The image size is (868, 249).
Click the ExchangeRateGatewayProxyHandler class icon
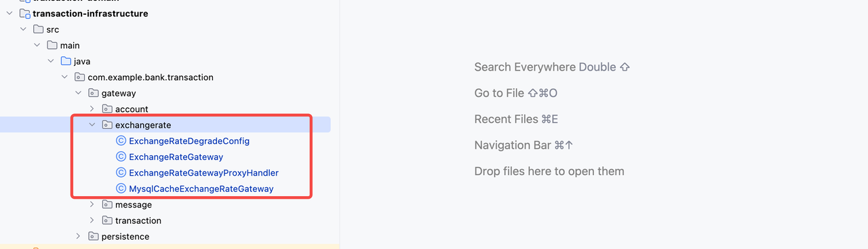[121, 173]
